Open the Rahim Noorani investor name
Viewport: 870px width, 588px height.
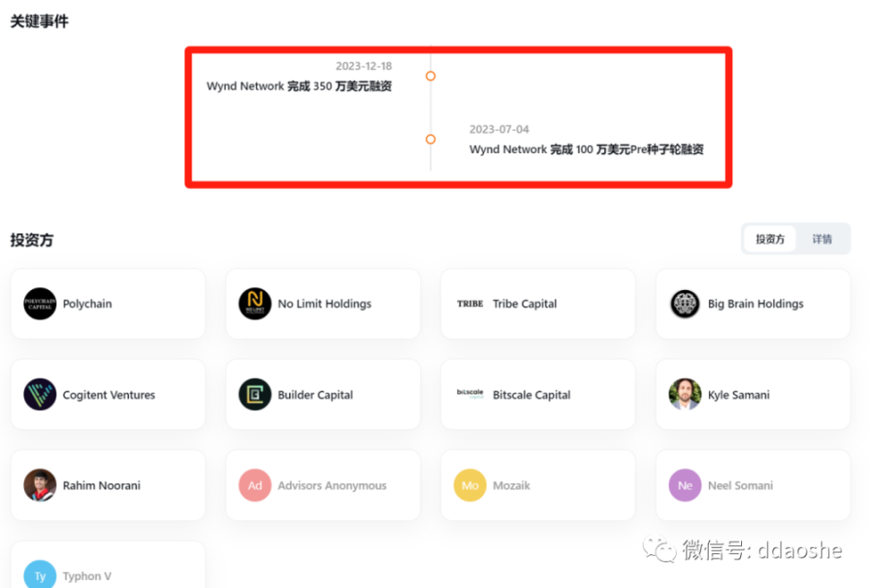pos(101,485)
